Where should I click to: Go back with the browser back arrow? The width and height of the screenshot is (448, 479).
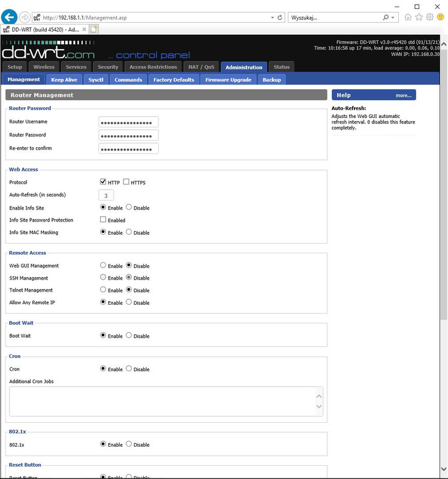pyautogui.click(x=9, y=17)
